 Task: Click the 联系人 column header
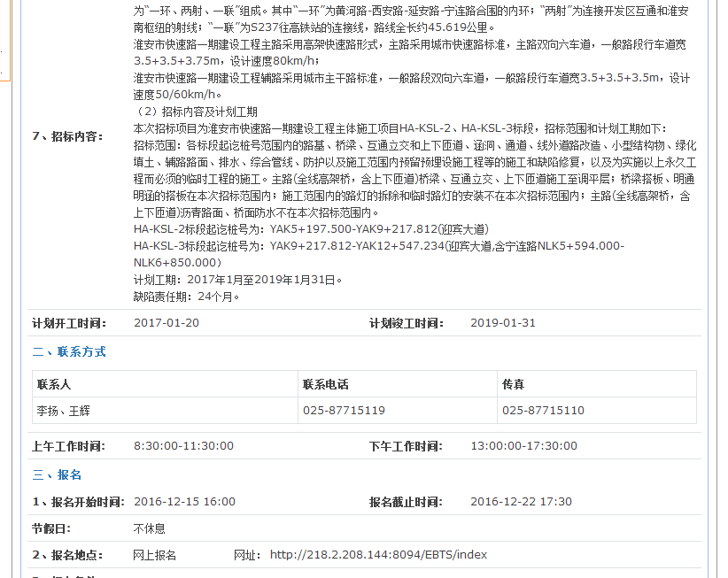[x=54, y=384]
